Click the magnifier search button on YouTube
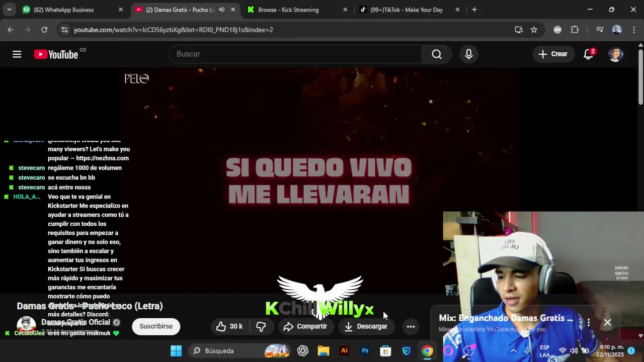 click(437, 54)
